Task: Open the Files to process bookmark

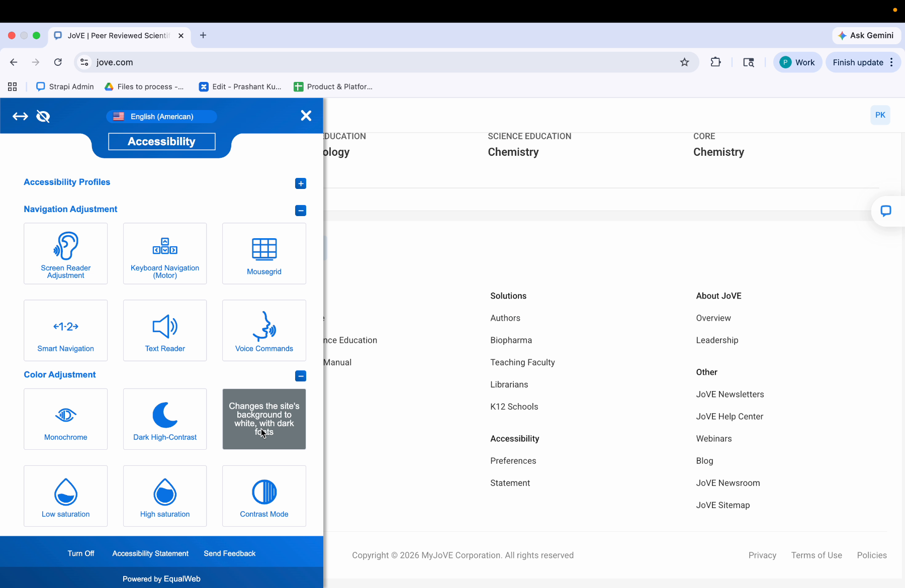Action: [x=144, y=86]
